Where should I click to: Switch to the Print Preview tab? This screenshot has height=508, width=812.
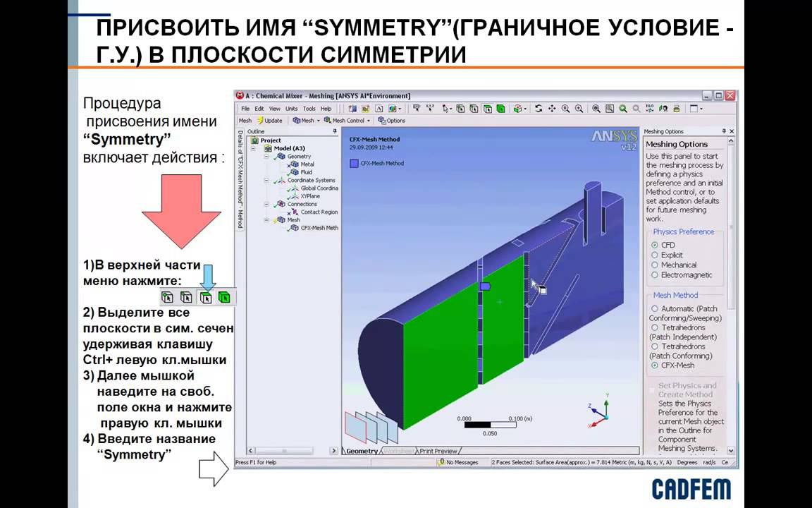tap(438, 451)
